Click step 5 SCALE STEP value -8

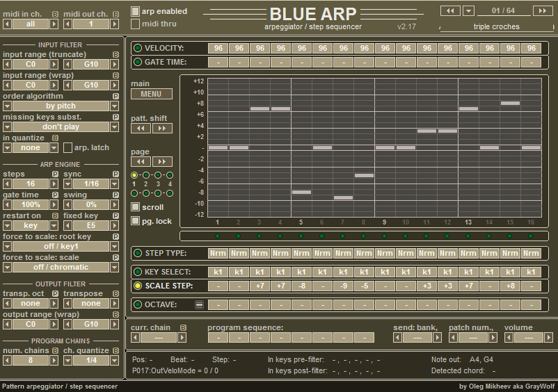pos(302,286)
